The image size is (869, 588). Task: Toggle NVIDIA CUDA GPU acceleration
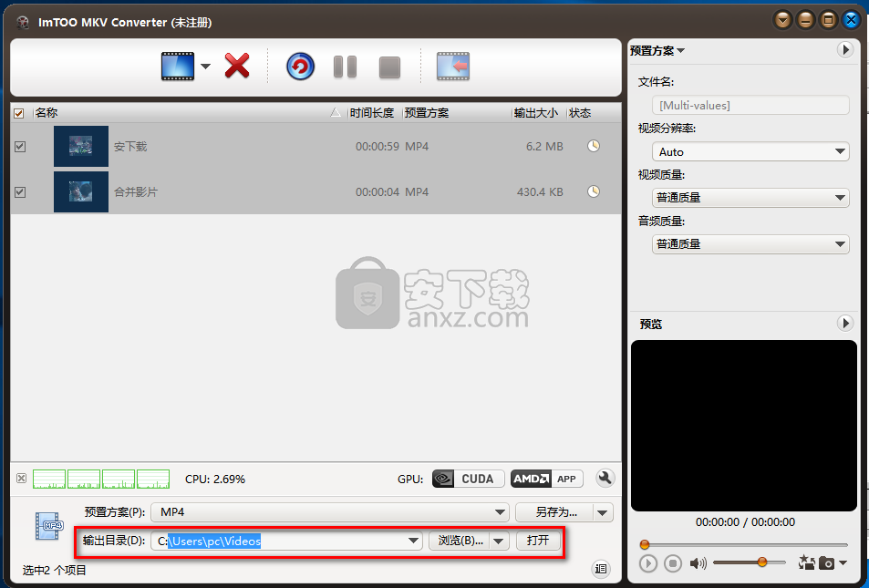469,479
